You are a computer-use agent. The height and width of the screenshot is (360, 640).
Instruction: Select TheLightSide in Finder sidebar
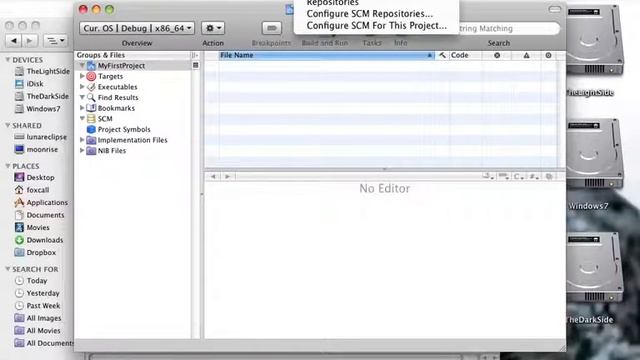click(42, 71)
